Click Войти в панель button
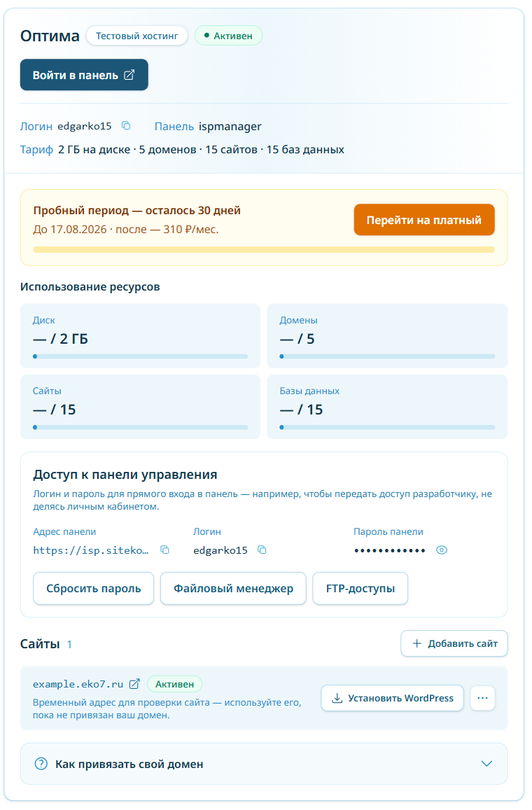The image size is (532, 810). pos(85,75)
